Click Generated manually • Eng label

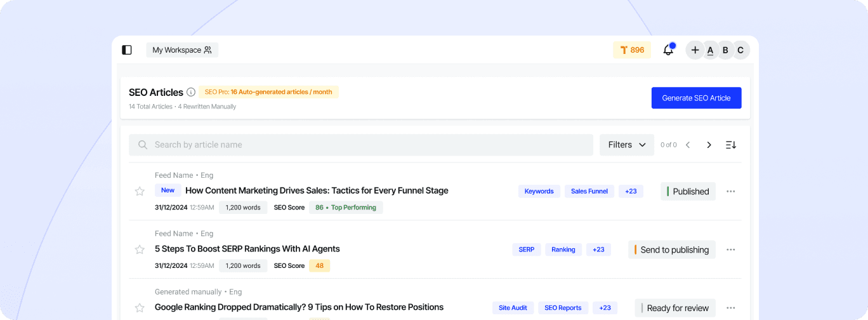(x=199, y=292)
